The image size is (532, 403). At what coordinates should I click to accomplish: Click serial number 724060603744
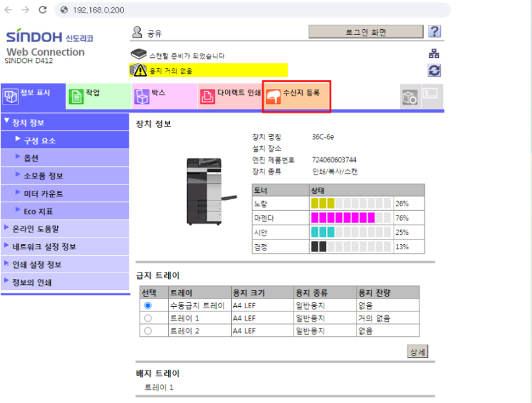pyautogui.click(x=334, y=160)
